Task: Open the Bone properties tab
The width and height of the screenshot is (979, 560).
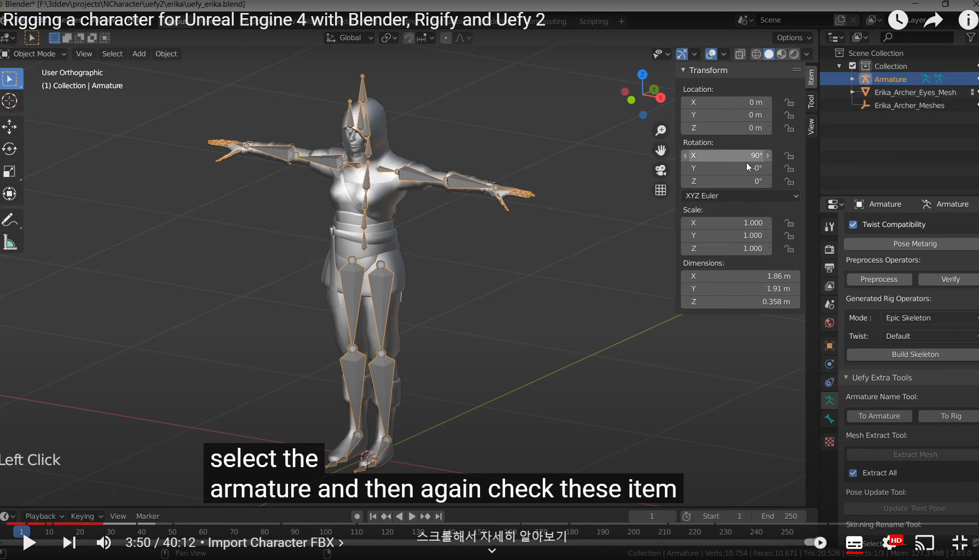Action: point(829,419)
